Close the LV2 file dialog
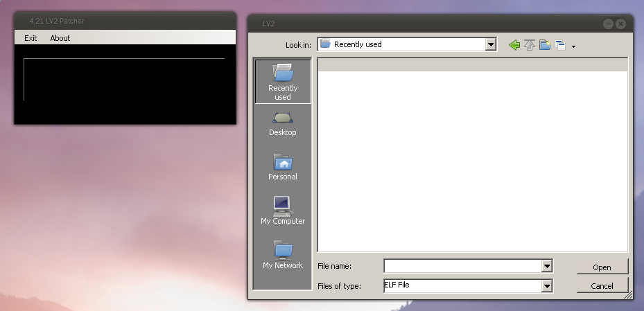Viewport: 644px width, 311px height. pos(620,24)
